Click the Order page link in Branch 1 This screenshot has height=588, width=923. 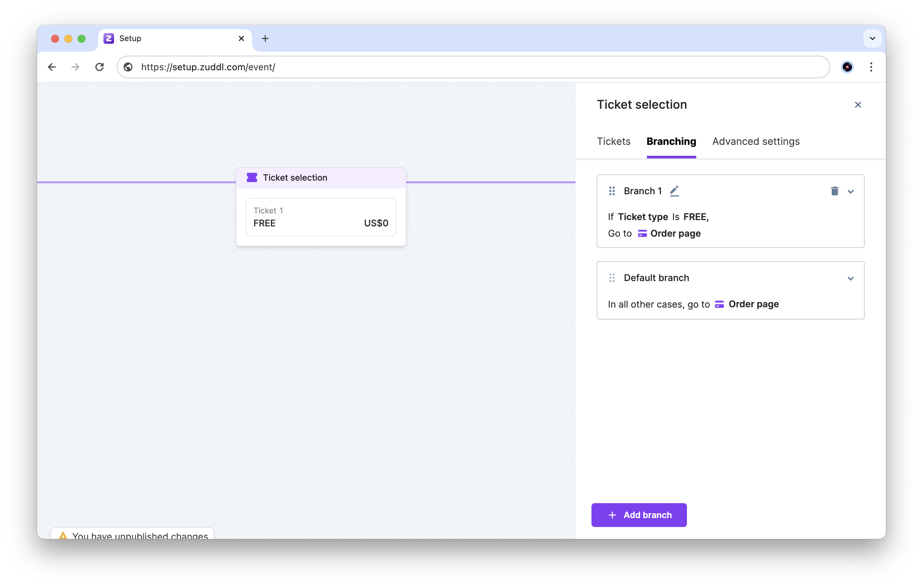pyautogui.click(x=675, y=233)
